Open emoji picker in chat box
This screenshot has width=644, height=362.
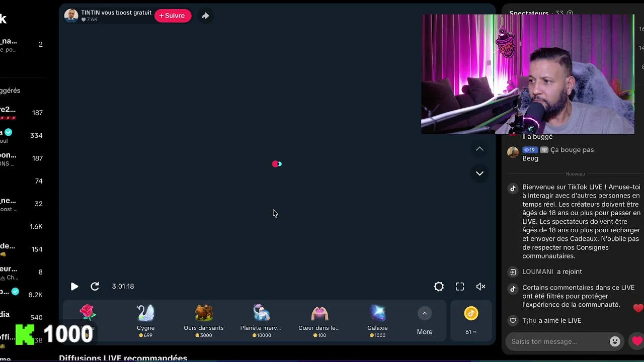coord(615,341)
